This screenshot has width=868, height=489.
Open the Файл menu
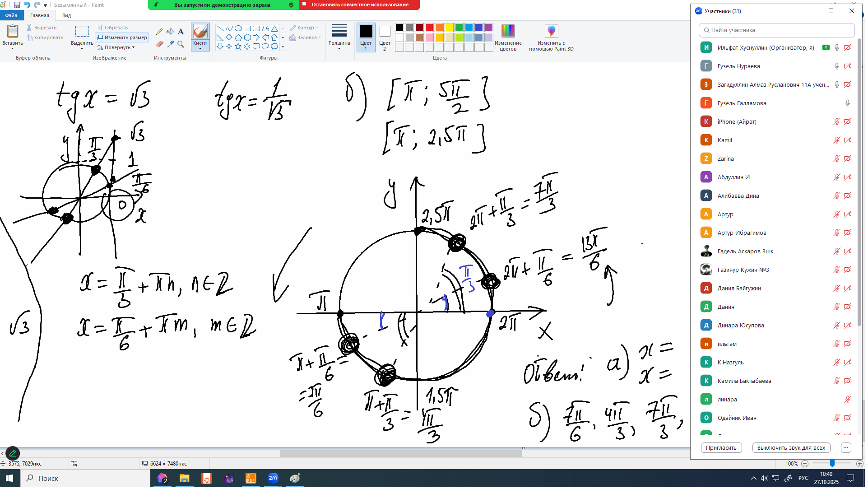click(11, 15)
